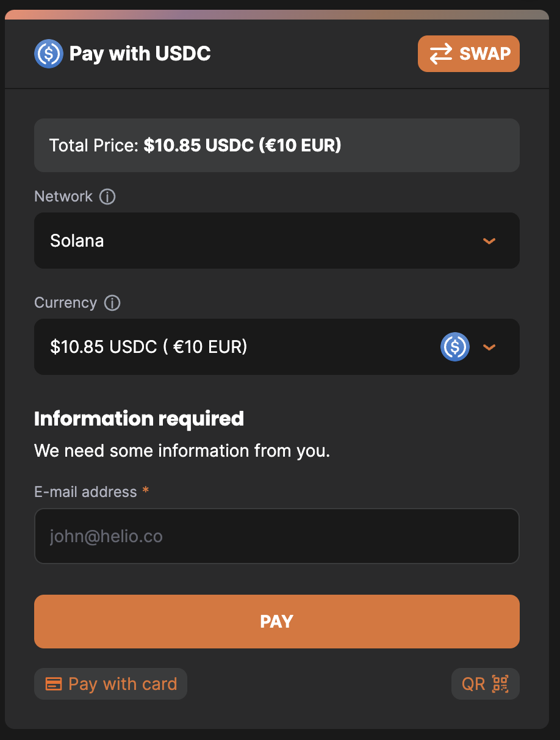Click the QR code icon

500,684
